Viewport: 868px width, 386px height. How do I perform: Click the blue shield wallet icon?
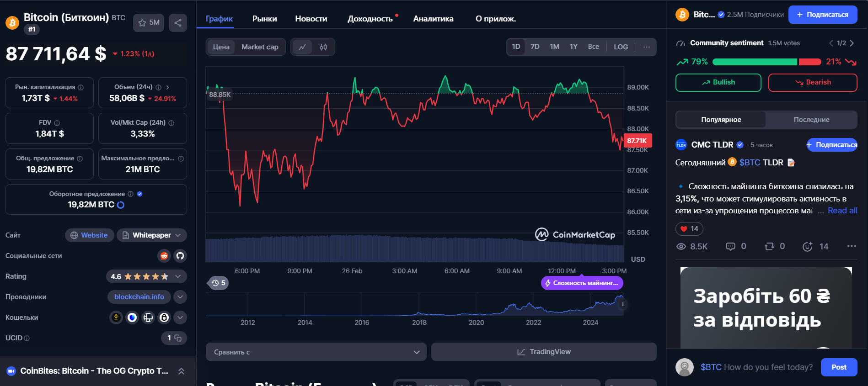pos(132,317)
